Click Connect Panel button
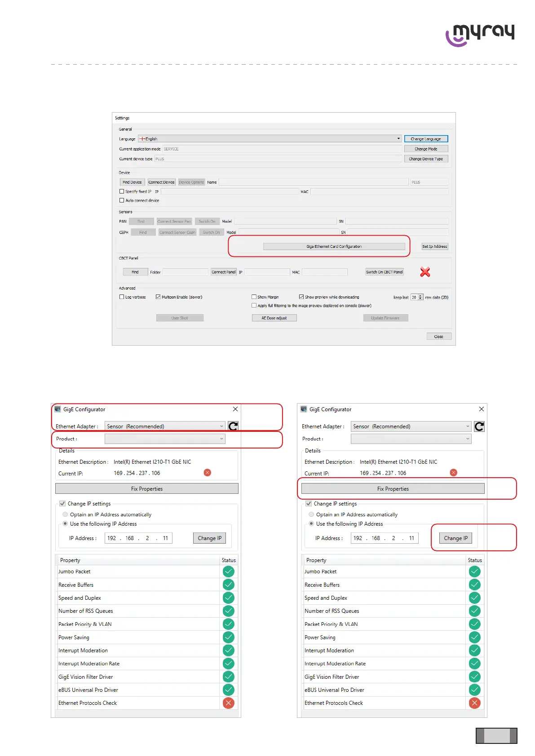This screenshot has width=535, height=756. (x=224, y=272)
